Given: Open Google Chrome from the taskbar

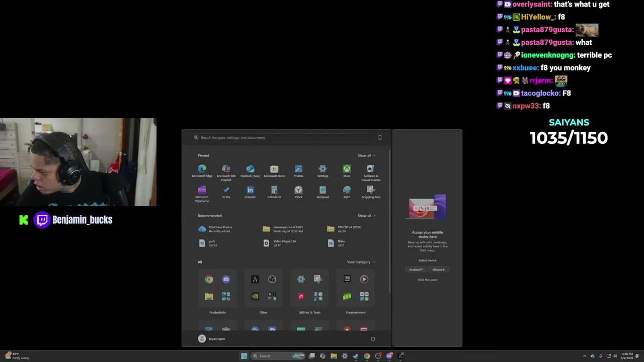Looking at the screenshot, I should pos(367,356).
